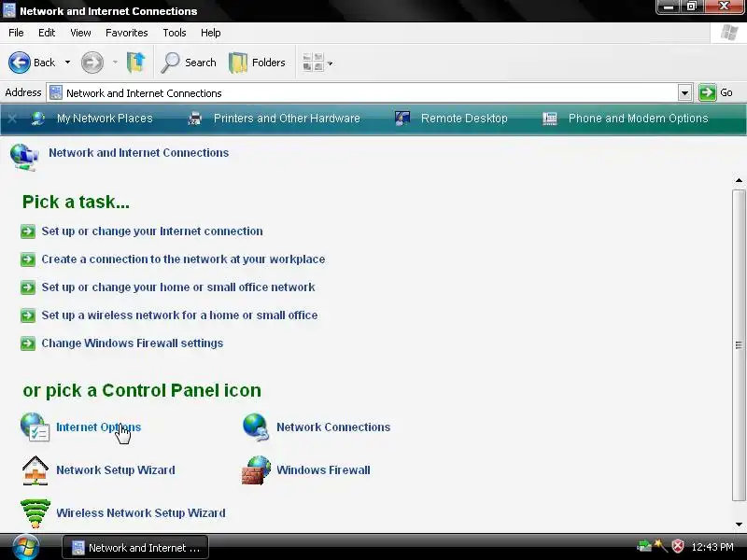Close the See Also links bar

tap(12, 119)
